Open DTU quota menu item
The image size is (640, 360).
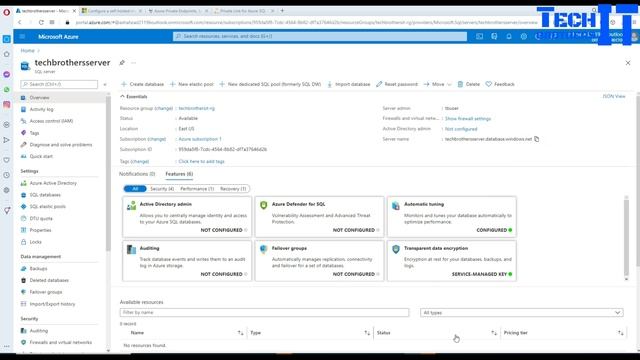pos(41,218)
